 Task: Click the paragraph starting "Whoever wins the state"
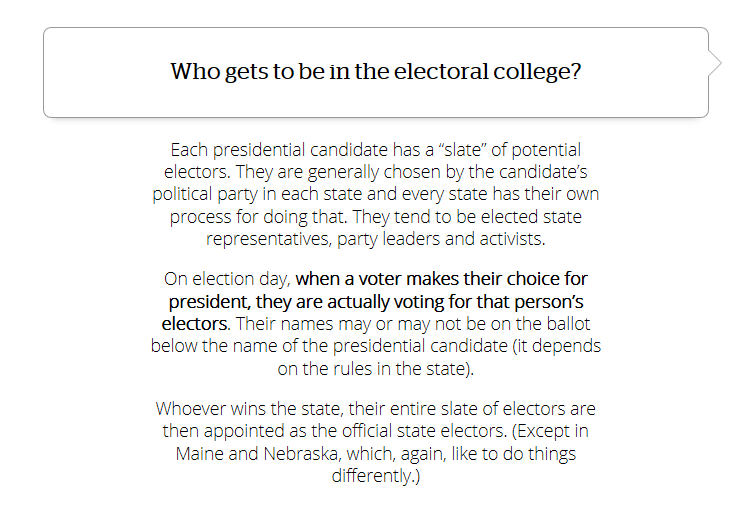375,441
